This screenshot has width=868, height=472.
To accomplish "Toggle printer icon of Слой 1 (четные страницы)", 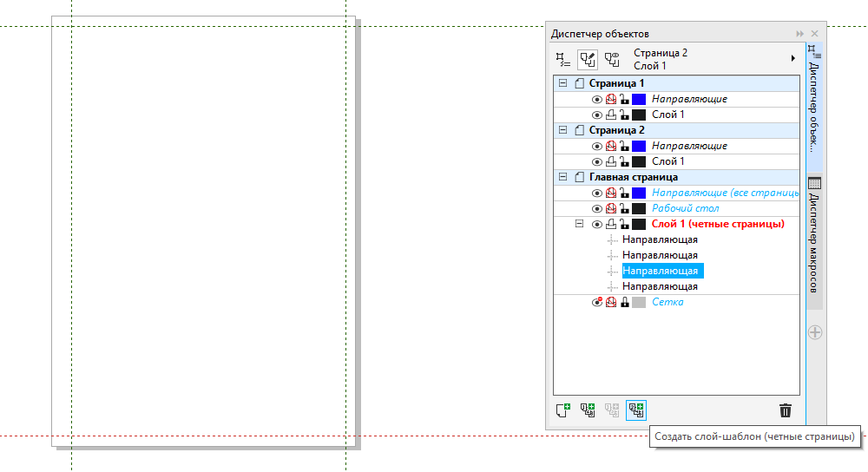I will point(611,224).
